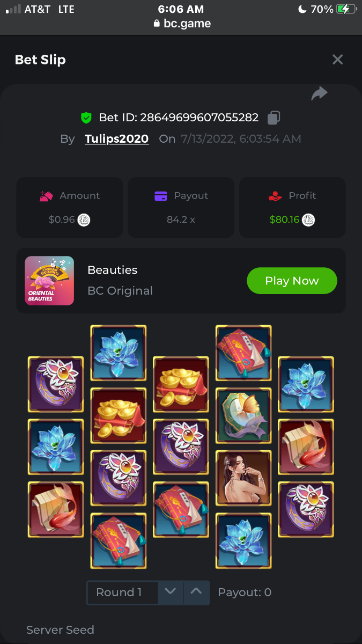Tap the bc.game address bar
This screenshot has height=644, width=362.
tap(181, 23)
